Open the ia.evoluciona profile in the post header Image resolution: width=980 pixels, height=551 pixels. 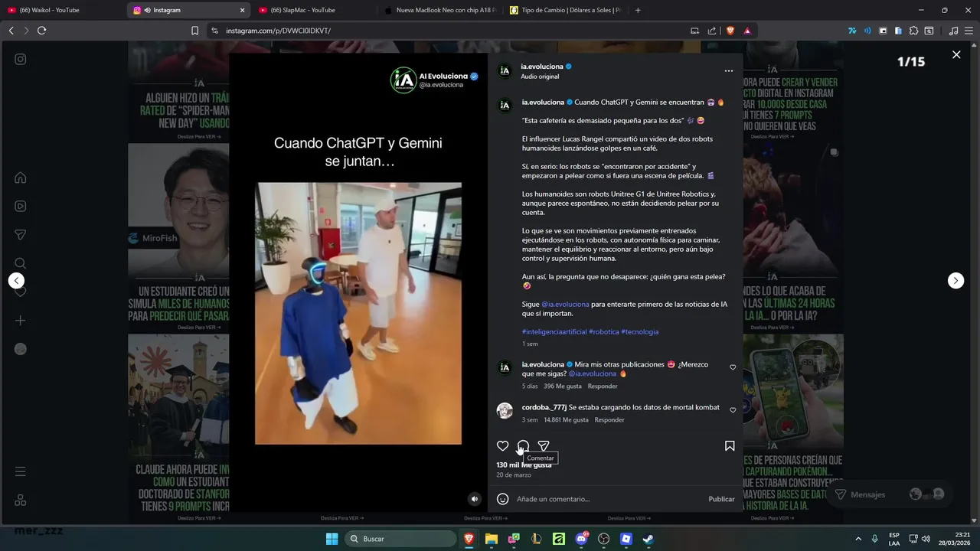(542, 67)
